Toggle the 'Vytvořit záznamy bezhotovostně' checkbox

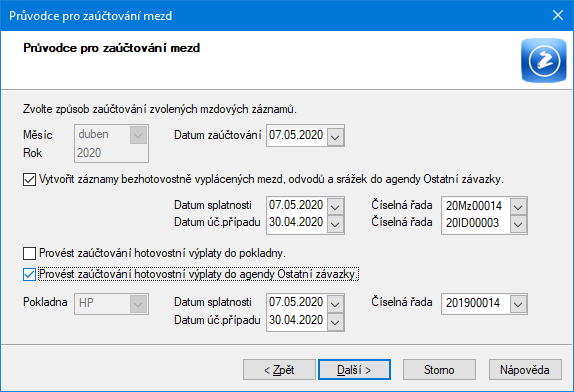[x=29, y=180]
